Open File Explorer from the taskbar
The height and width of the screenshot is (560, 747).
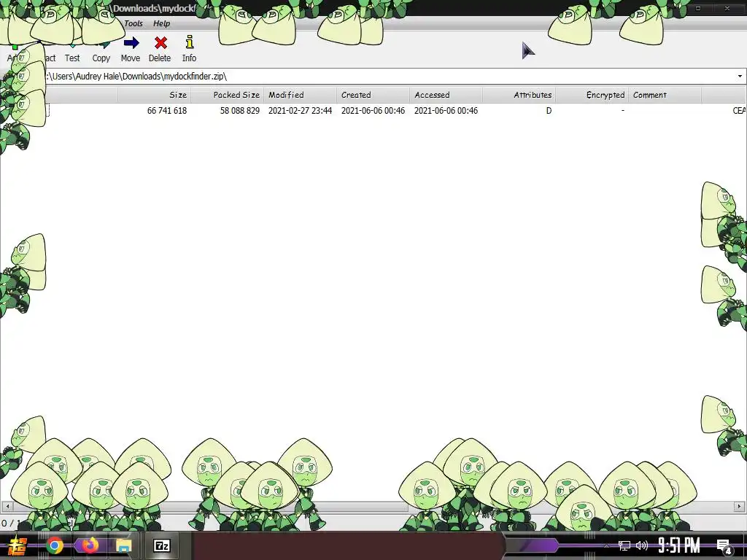[123, 545]
